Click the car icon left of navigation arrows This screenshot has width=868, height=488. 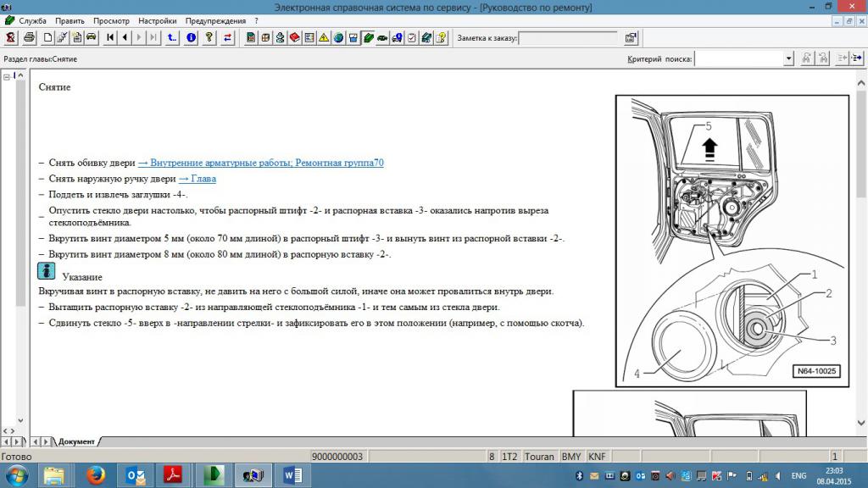pos(92,37)
